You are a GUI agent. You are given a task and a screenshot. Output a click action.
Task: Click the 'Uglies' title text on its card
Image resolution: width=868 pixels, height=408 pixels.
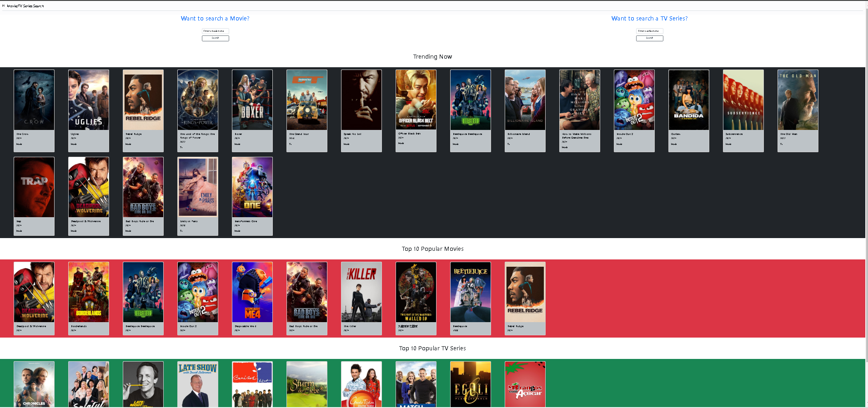[75, 134]
